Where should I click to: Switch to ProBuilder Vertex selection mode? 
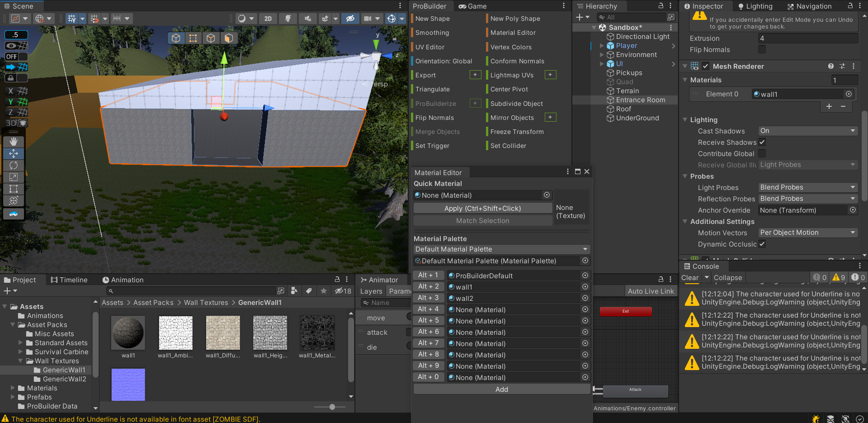193,38
